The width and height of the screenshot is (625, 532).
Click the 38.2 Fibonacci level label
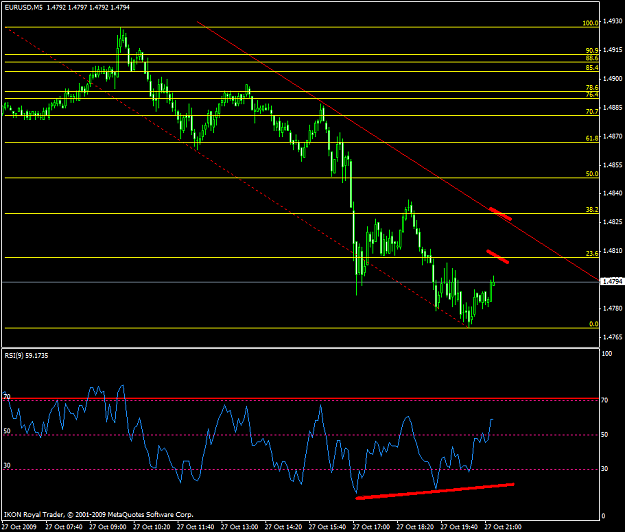coord(592,210)
